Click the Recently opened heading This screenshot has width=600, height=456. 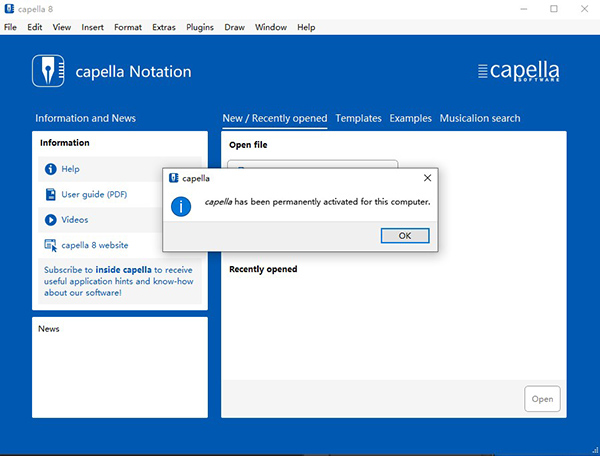(x=263, y=269)
